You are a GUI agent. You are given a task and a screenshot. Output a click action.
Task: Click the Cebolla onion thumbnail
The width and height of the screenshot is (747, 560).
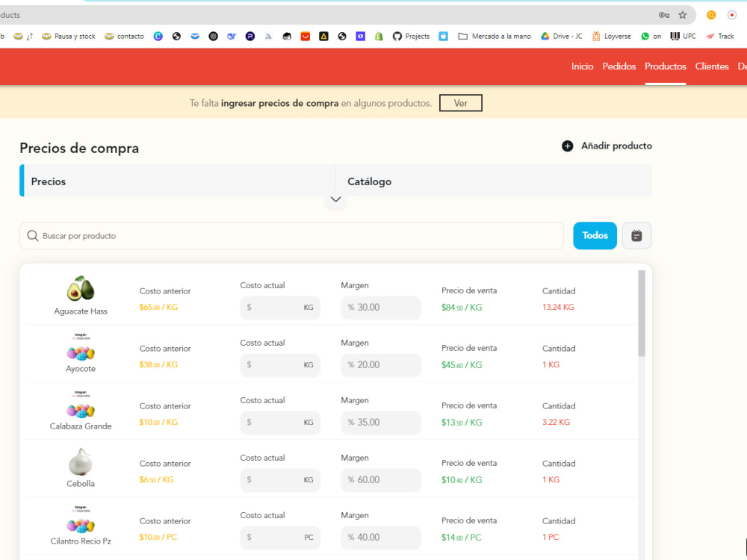coord(81,461)
